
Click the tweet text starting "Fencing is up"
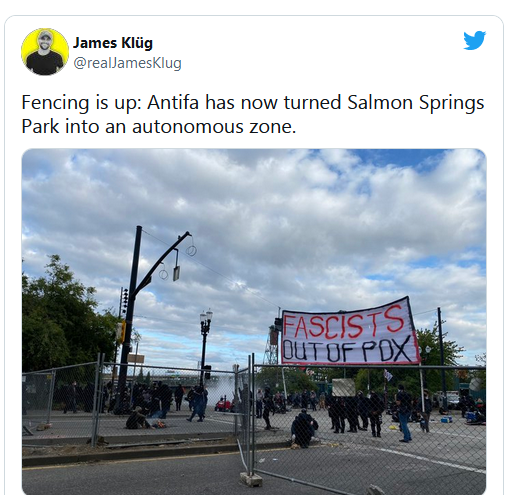253,114
